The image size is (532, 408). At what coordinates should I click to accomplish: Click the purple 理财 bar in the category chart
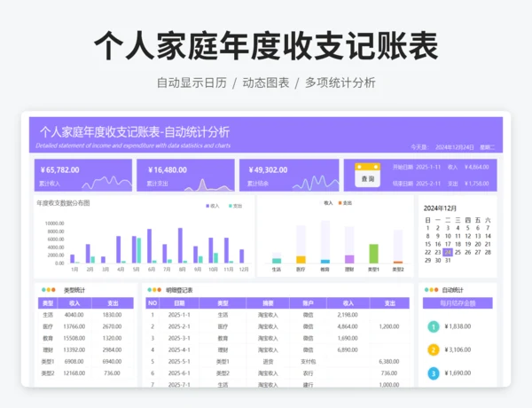pyautogui.click(x=349, y=259)
